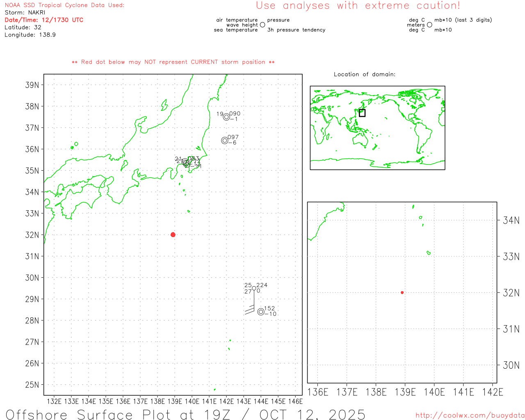The width and height of the screenshot is (525, 420).
Task: Click the 'Location of domain:' label
Action: (364, 74)
